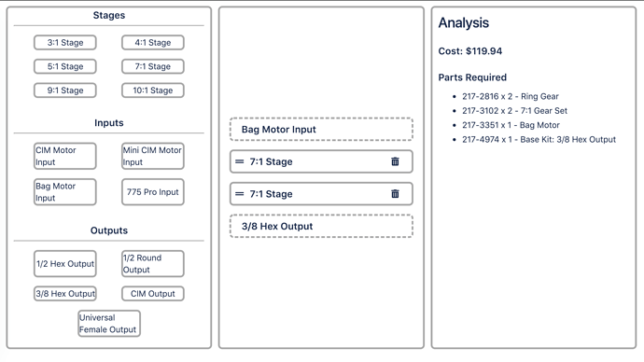
Task: Select CIM Motor Input
Action: (65, 156)
